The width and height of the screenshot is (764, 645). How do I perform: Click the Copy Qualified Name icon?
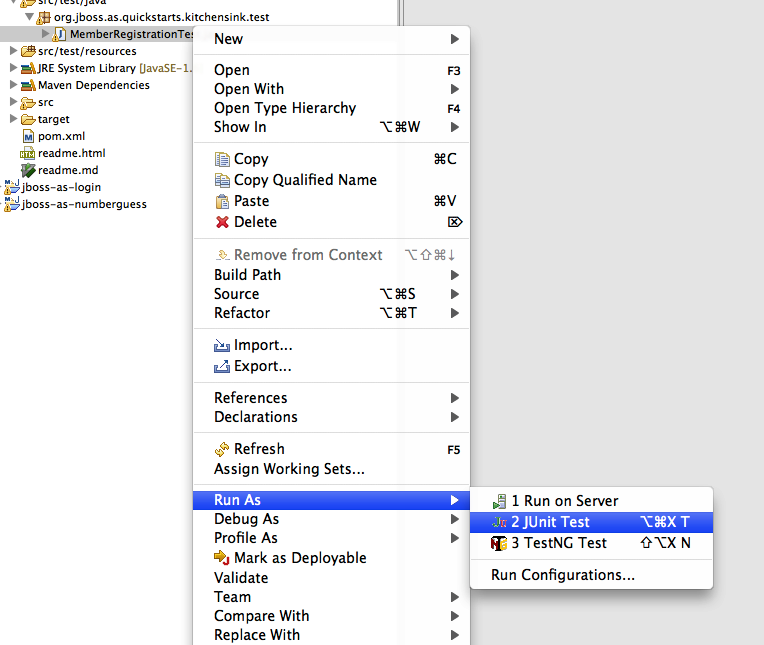(222, 180)
